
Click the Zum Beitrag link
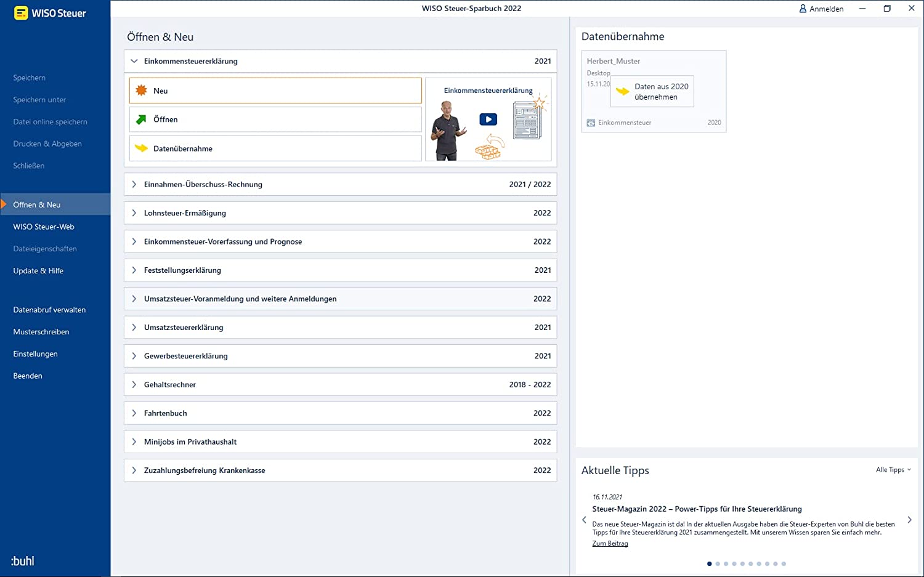tap(610, 543)
